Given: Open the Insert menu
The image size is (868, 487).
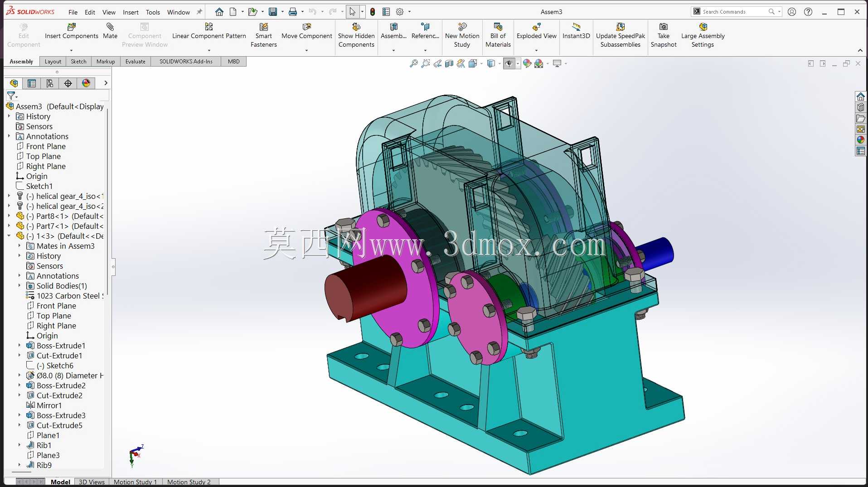Looking at the screenshot, I should [x=131, y=12].
